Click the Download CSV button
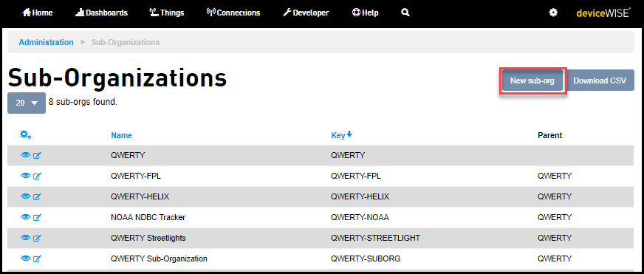The width and height of the screenshot is (644, 274). [x=600, y=81]
